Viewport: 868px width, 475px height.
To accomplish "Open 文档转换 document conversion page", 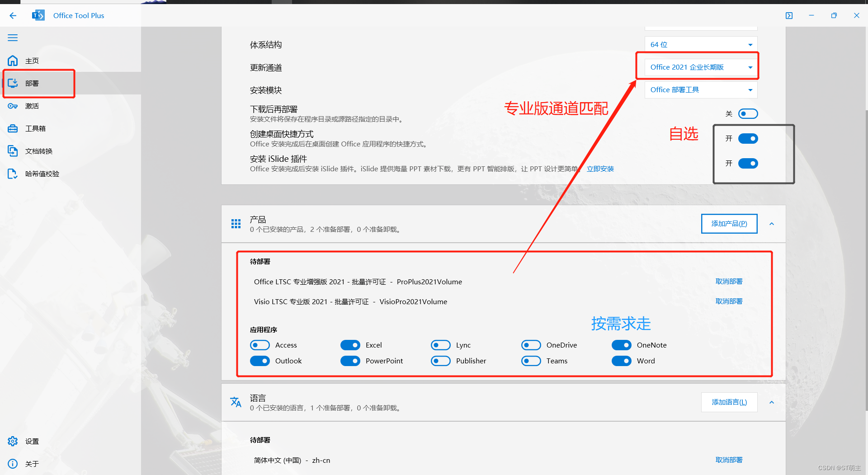I will (x=71, y=151).
